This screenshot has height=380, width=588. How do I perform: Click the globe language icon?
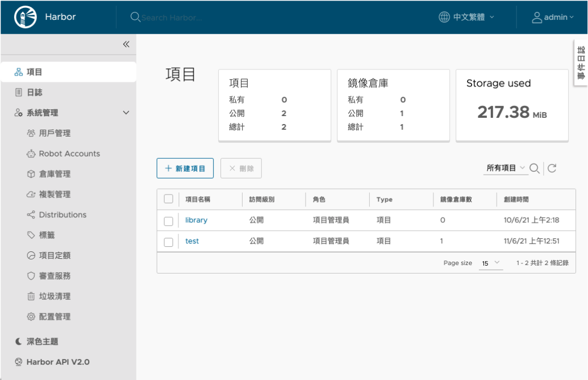444,17
